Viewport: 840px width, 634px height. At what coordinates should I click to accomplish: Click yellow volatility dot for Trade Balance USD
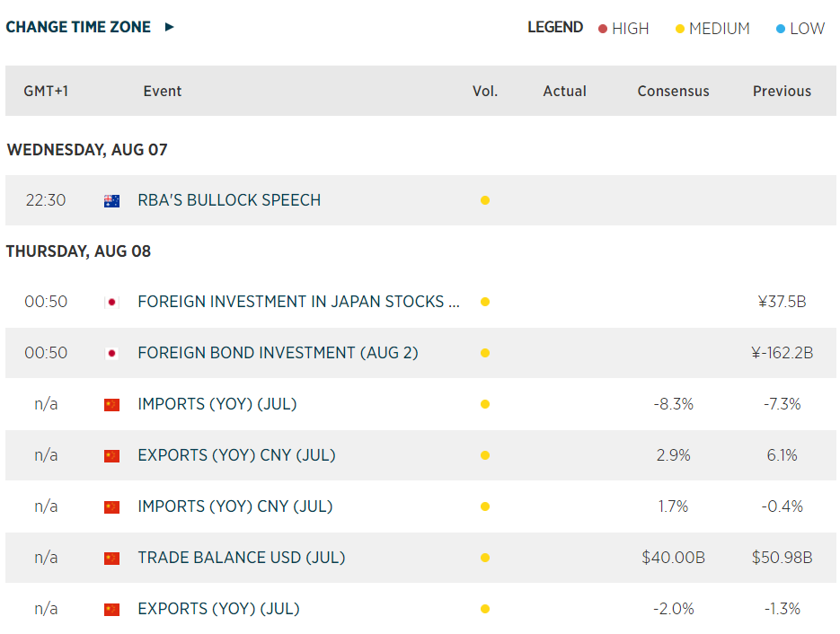coord(485,558)
